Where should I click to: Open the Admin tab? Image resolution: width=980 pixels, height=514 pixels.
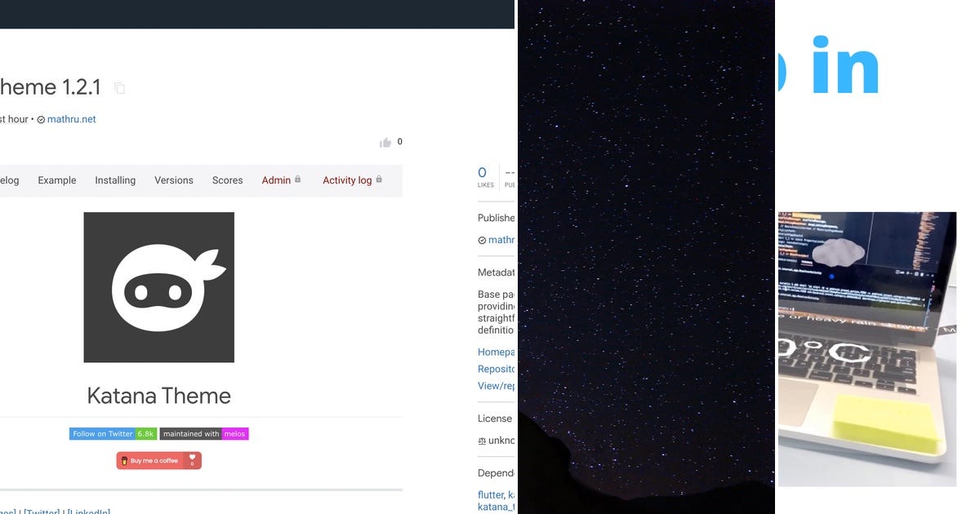click(276, 180)
